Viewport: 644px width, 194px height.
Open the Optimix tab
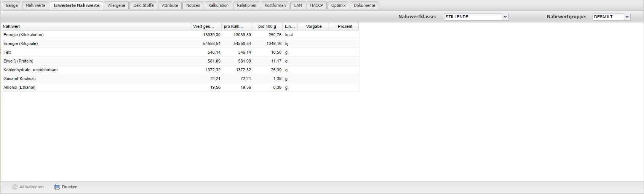point(338,5)
